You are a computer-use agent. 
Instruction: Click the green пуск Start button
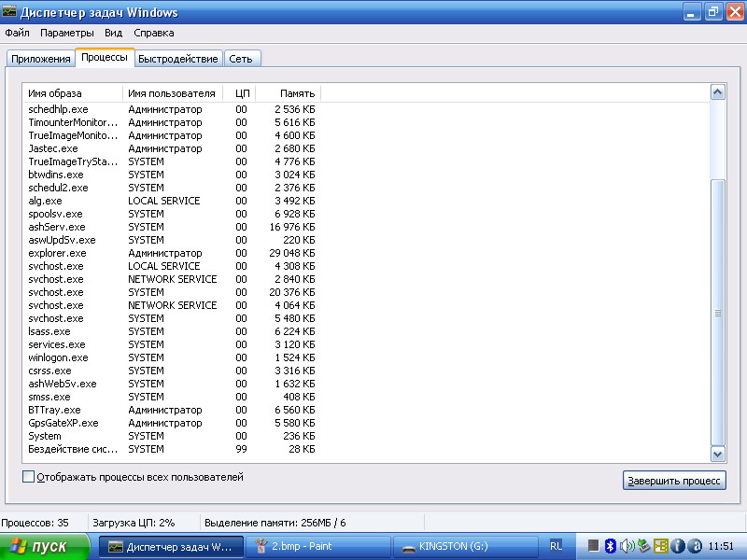click(x=45, y=546)
